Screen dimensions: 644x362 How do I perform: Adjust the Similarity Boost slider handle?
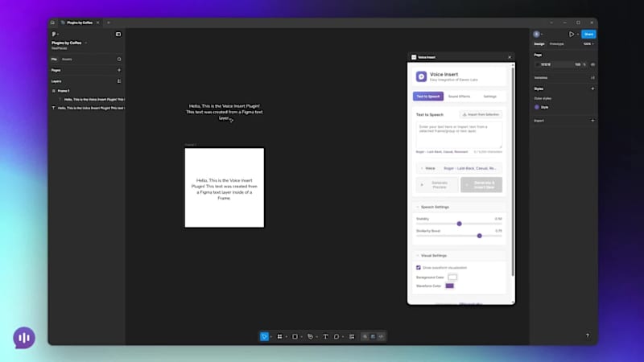coord(479,236)
